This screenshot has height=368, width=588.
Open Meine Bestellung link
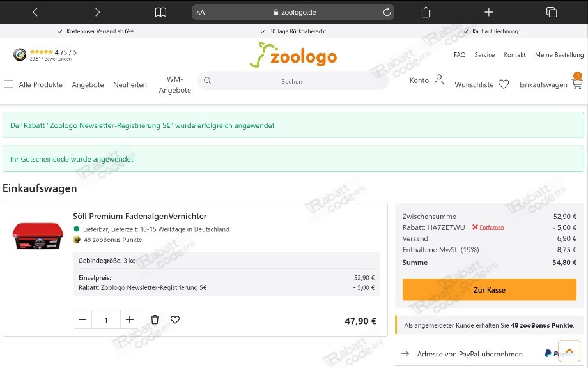[x=559, y=55]
